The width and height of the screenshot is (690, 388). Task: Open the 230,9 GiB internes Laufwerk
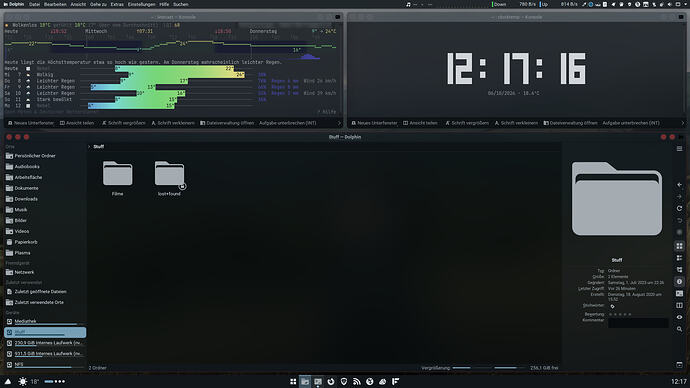[45, 343]
